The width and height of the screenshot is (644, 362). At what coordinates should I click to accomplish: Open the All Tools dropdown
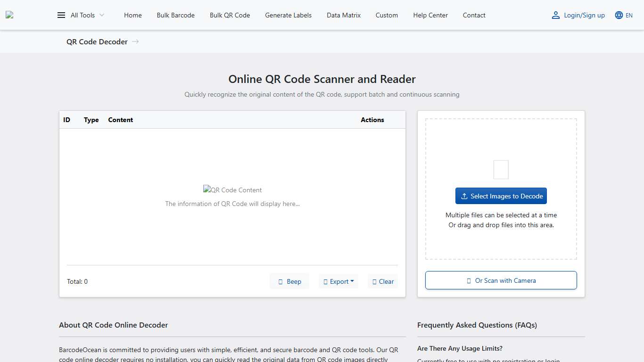tap(85, 15)
